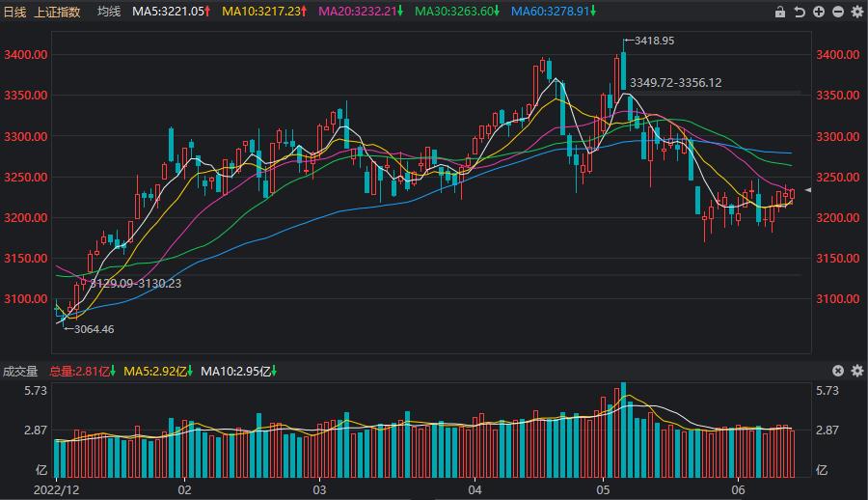This screenshot has width=868, height=500.
Task: Click the 上证指数 index name label
Action: coord(59,12)
